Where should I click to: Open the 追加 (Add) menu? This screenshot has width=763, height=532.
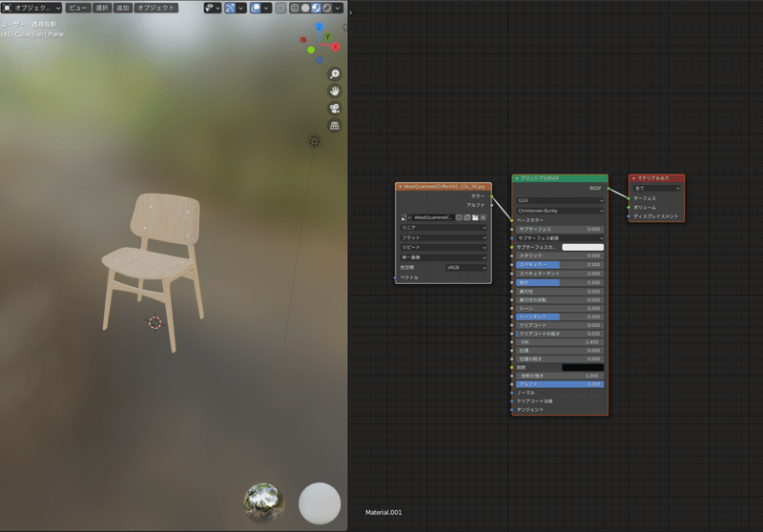coord(123,8)
